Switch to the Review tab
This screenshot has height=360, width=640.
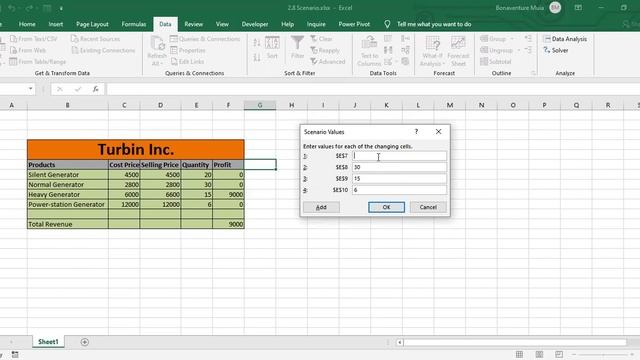(x=193, y=24)
